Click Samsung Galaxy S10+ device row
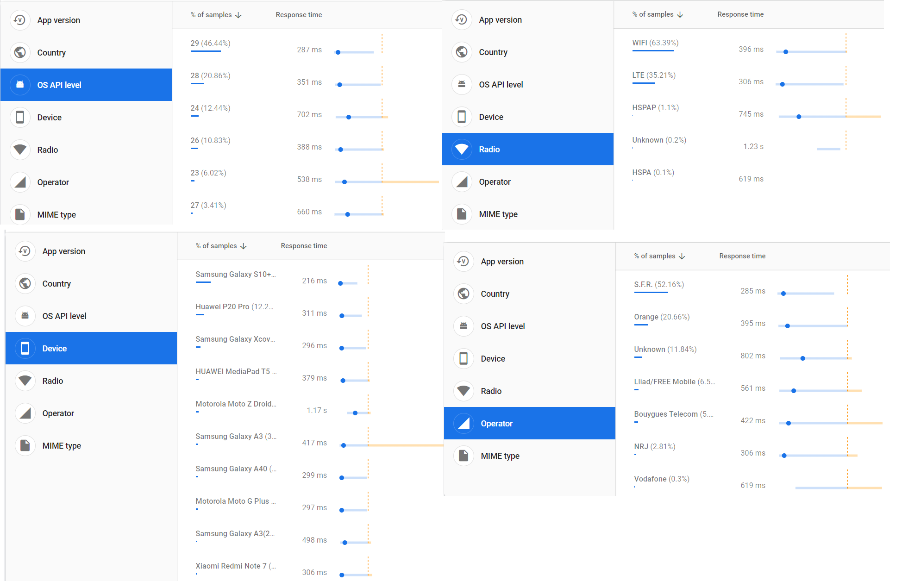This screenshot has width=902, height=588. pos(311,276)
